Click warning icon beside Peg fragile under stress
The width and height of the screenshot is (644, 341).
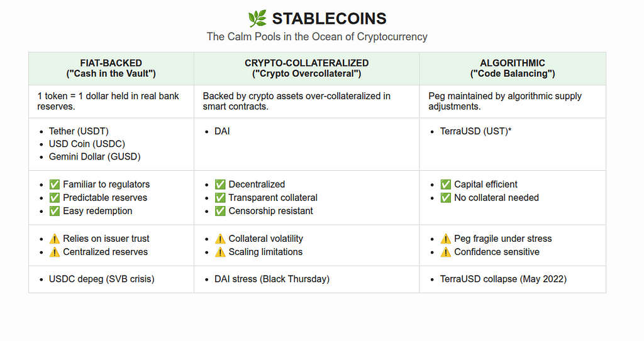click(446, 239)
